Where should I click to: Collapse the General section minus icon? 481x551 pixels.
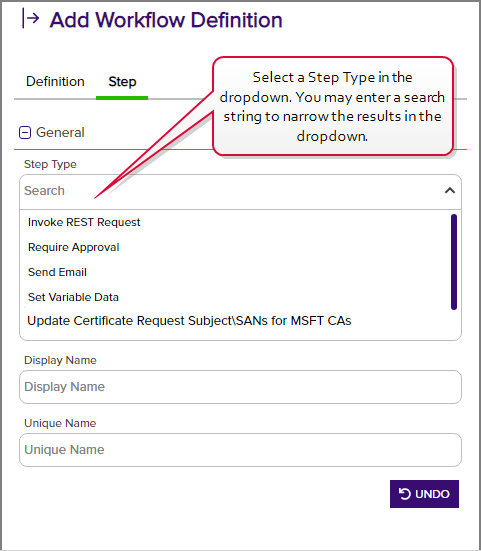25,132
